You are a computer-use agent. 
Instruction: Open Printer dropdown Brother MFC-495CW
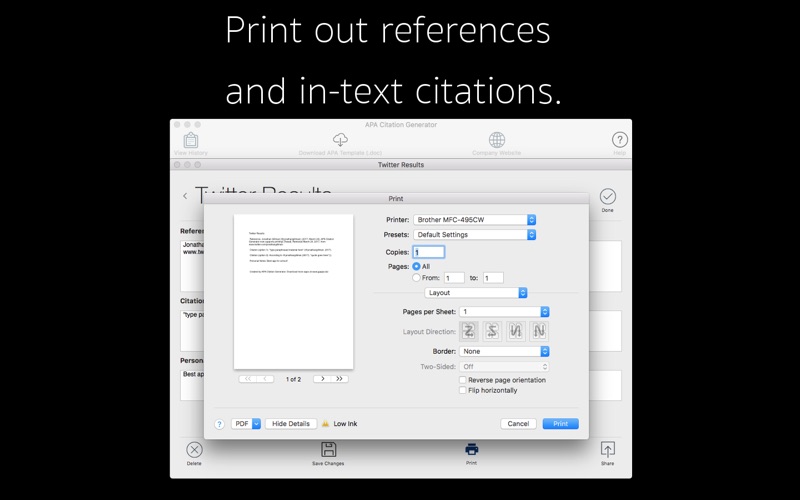coord(474,220)
